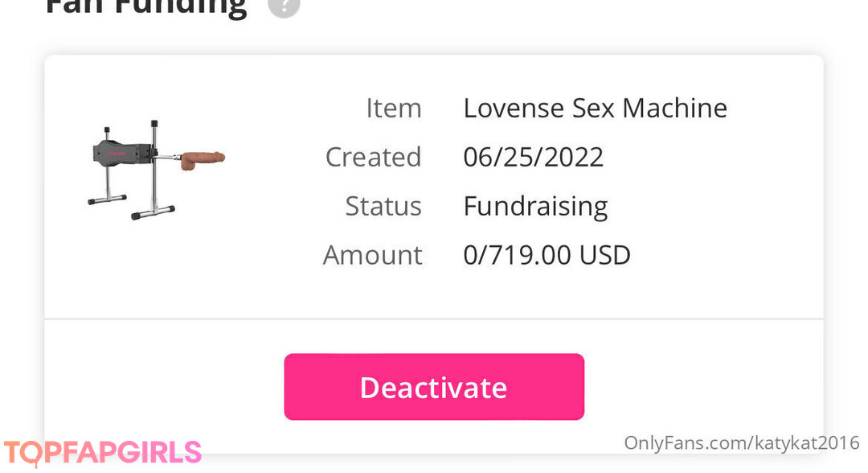Click the Amount field label
The width and height of the screenshot is (868, 473).
(372, 255)
